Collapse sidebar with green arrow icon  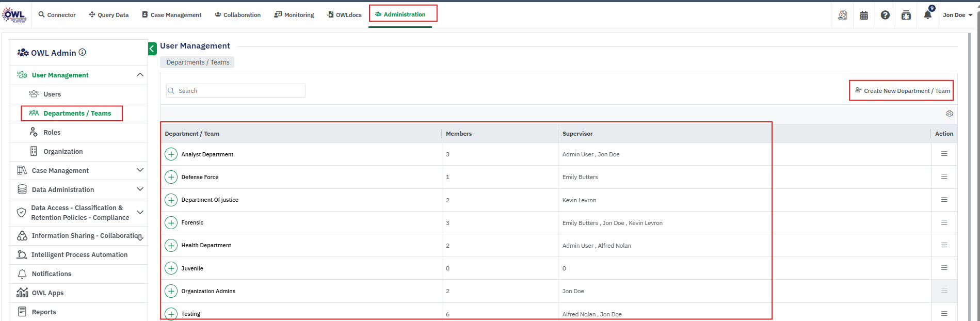tap(152, 49)
